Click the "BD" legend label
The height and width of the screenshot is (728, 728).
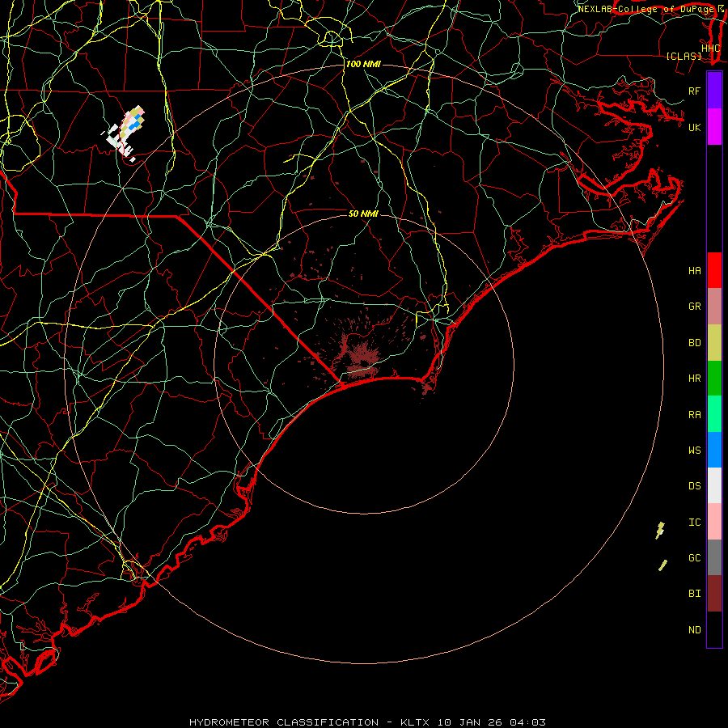694,343
